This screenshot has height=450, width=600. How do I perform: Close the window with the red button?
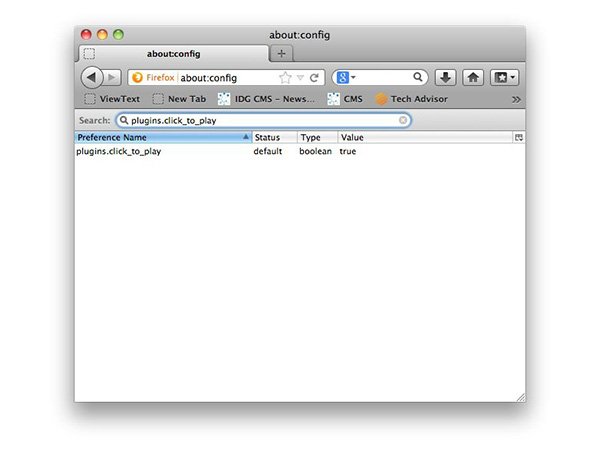tap(86, 35)
